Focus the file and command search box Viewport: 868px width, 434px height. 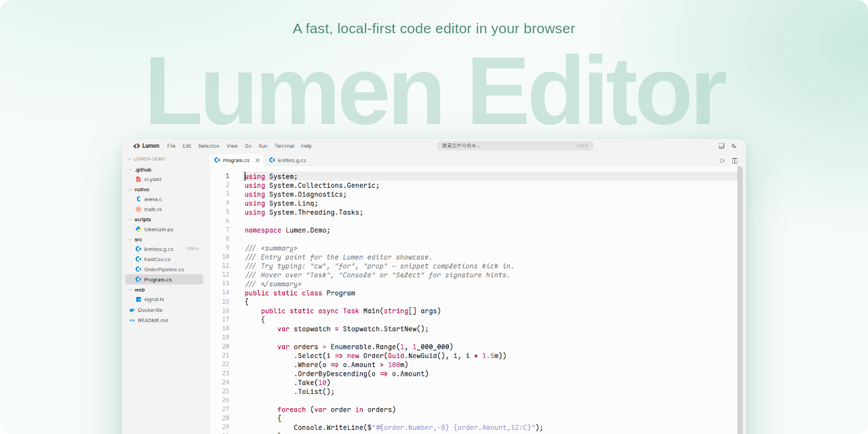coord(515,146)
